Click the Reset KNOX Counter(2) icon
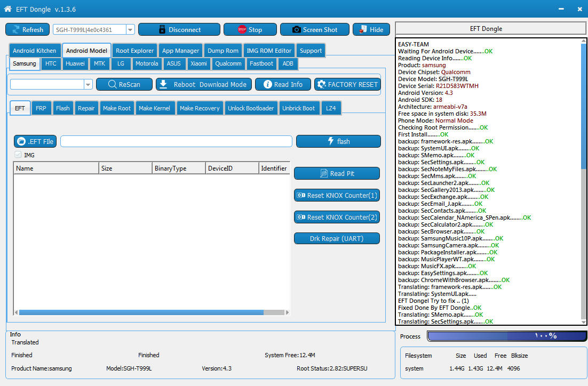 click(x=301, y=217)
